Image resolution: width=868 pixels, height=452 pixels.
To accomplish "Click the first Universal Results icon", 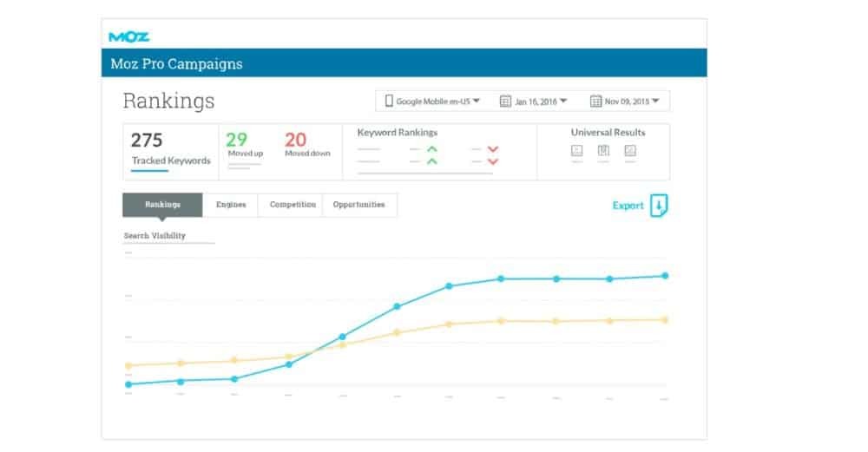I will (577, 151).
